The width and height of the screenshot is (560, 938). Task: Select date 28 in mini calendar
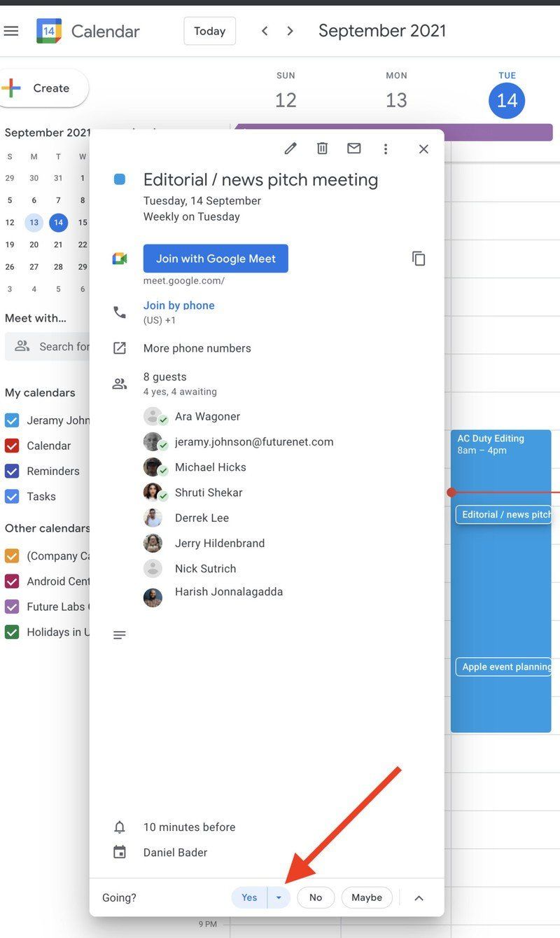tap(58, 267)
